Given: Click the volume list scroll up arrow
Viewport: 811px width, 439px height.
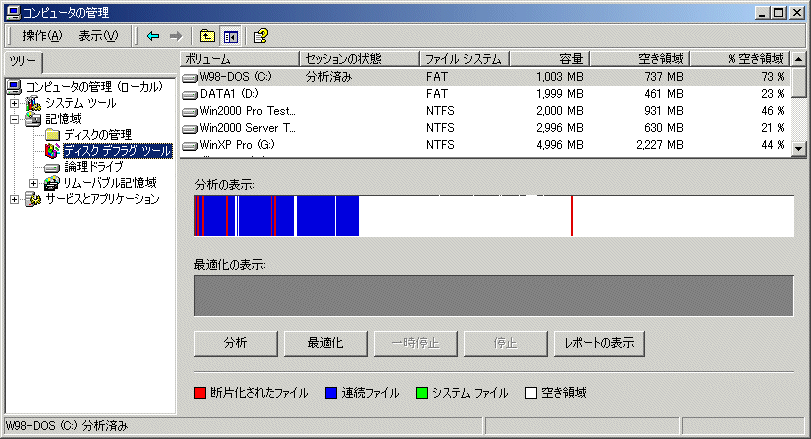Looking at the screenshot, I should click(799, 59).
